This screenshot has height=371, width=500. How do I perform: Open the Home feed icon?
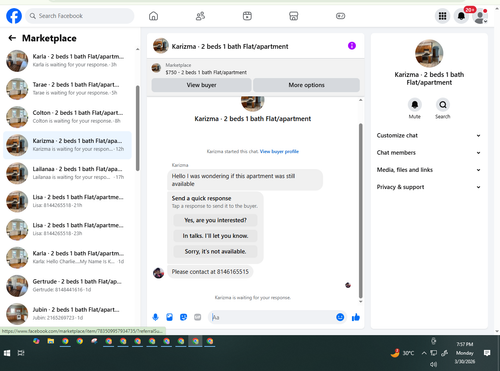153,16
